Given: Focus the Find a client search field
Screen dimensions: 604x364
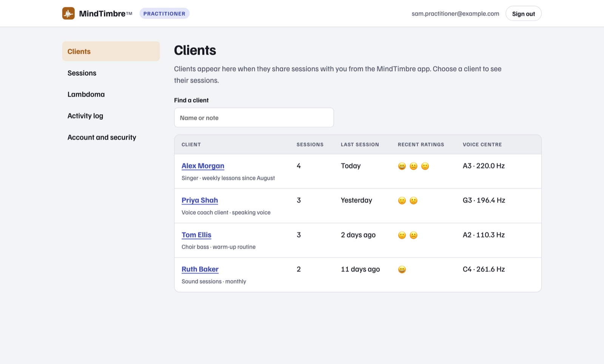Looking at the screenshot, I should (254, 117).
